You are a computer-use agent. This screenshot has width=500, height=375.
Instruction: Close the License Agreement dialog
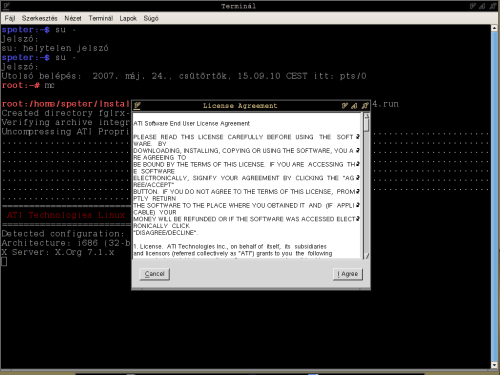pyautogui.click(x=365, y=106)
